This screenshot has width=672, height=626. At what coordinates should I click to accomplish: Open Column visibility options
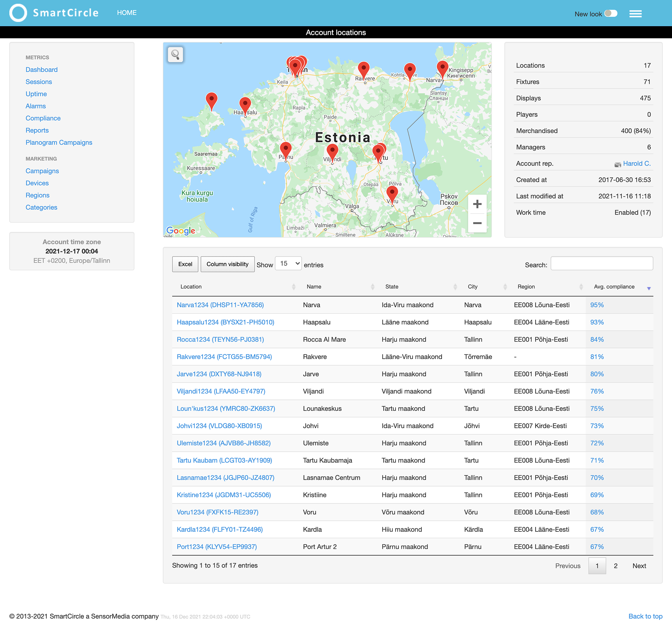point(227,264)
